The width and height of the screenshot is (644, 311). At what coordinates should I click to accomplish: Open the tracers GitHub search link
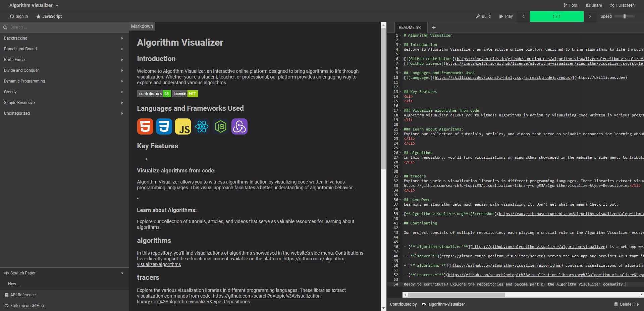267,296
